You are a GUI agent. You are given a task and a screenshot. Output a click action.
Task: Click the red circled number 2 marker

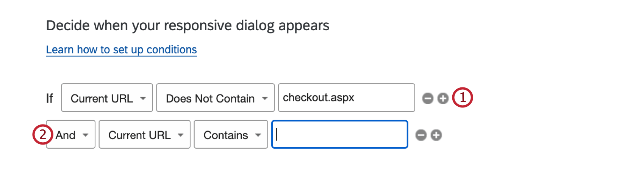(42, 134)
